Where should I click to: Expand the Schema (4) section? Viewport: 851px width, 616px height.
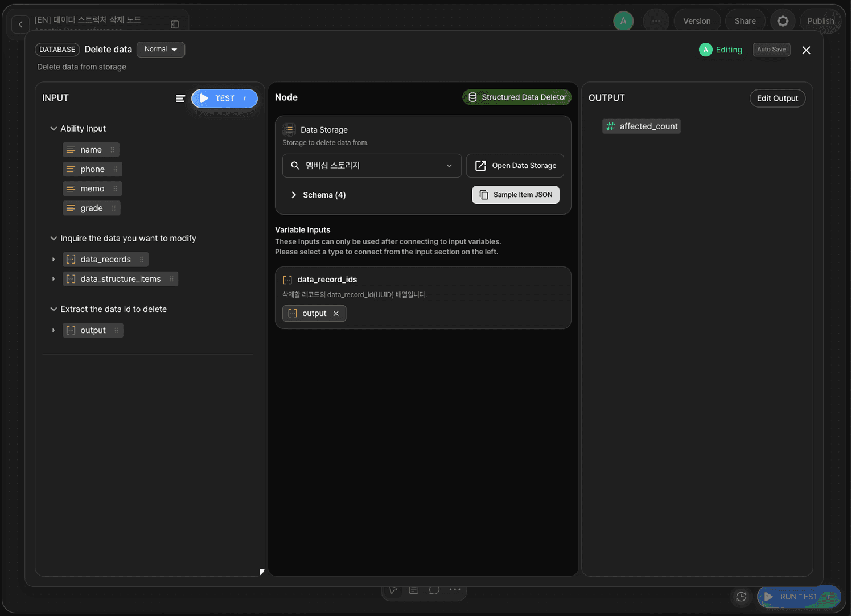click(x=294, y=195)
